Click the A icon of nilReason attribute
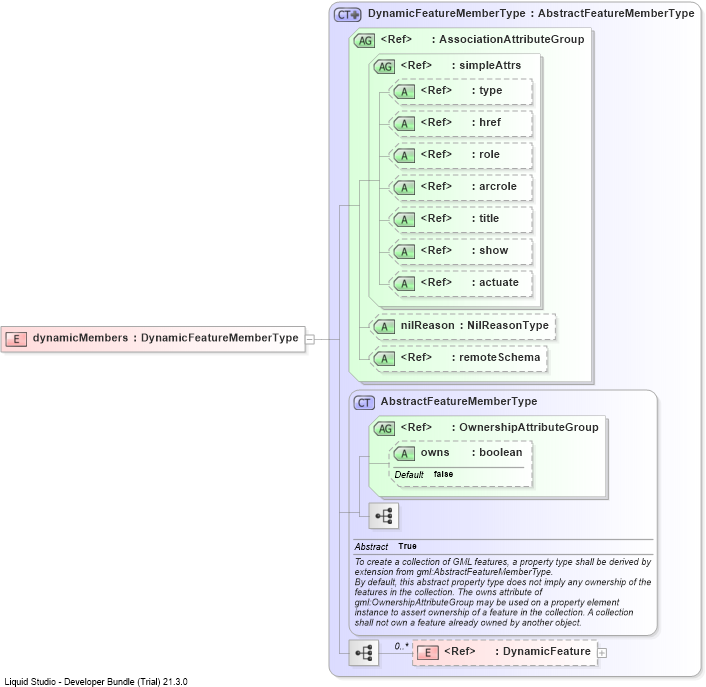Screen dimensions: 706x687 coord(385,327)
